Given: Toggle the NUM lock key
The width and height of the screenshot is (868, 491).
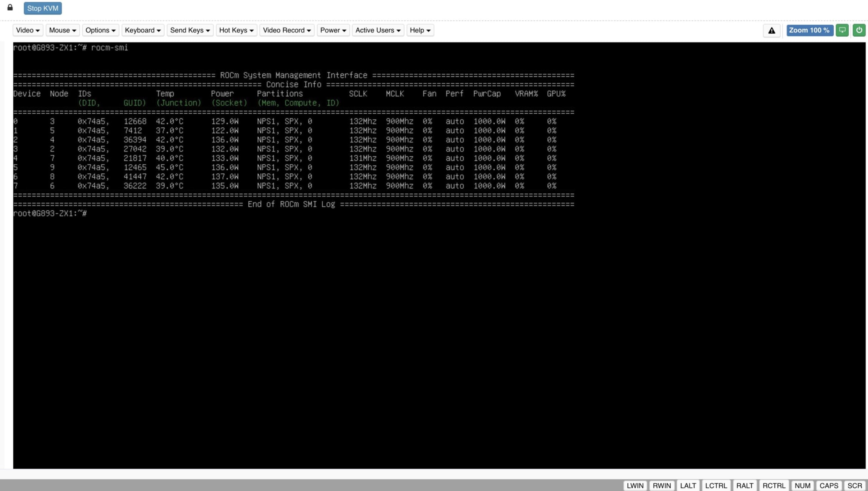Looking at the screenshot, I should coord(802,485).
